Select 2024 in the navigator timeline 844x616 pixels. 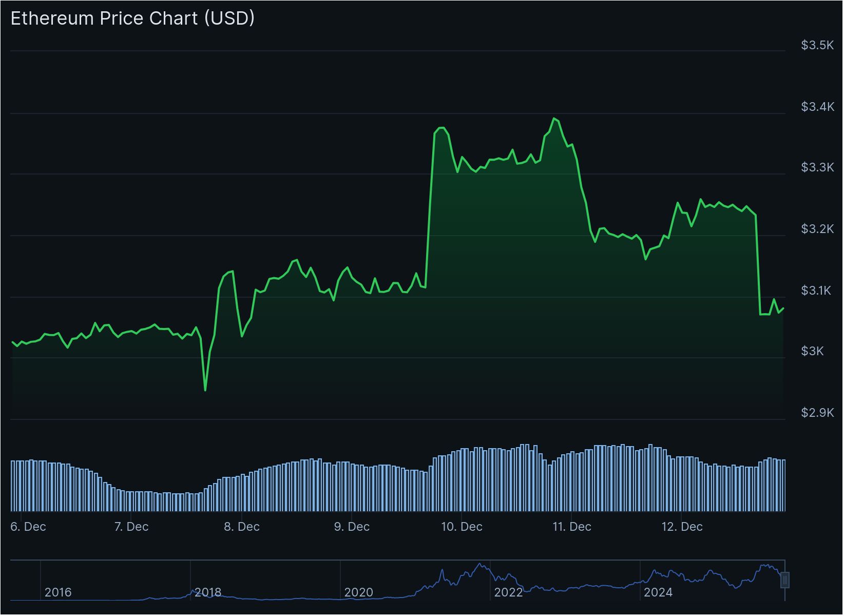tap(658, 592)
